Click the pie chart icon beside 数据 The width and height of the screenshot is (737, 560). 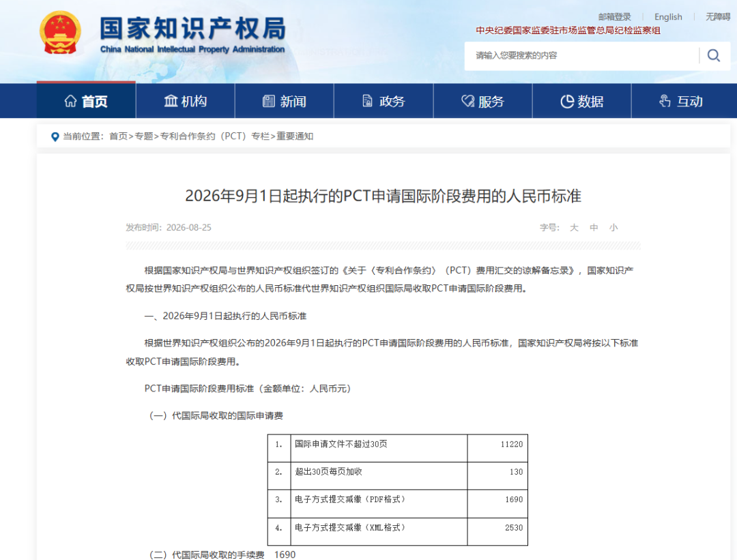point(567,101)
